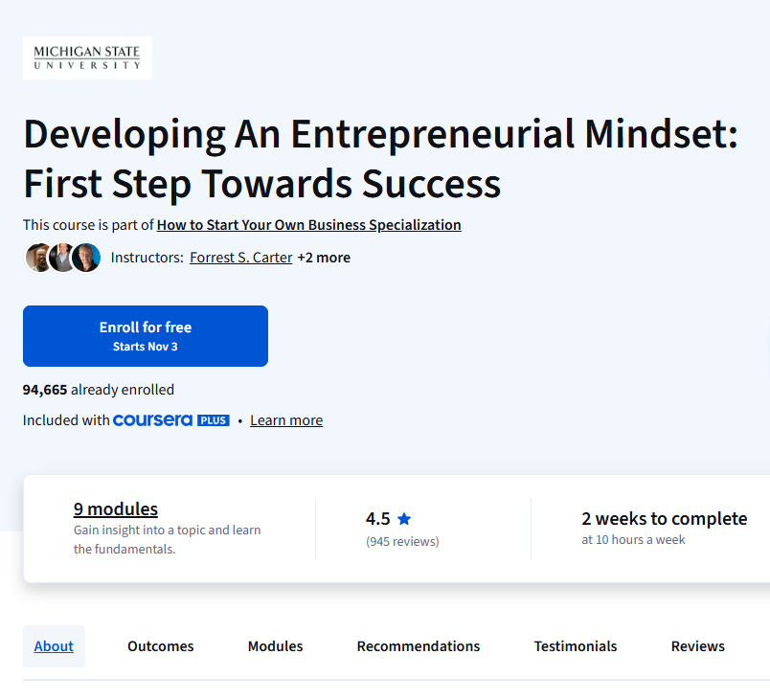Open Forrest S. Carter's instructor profile
Viewport: 770px width, 700px height.
tap(240, 258)
